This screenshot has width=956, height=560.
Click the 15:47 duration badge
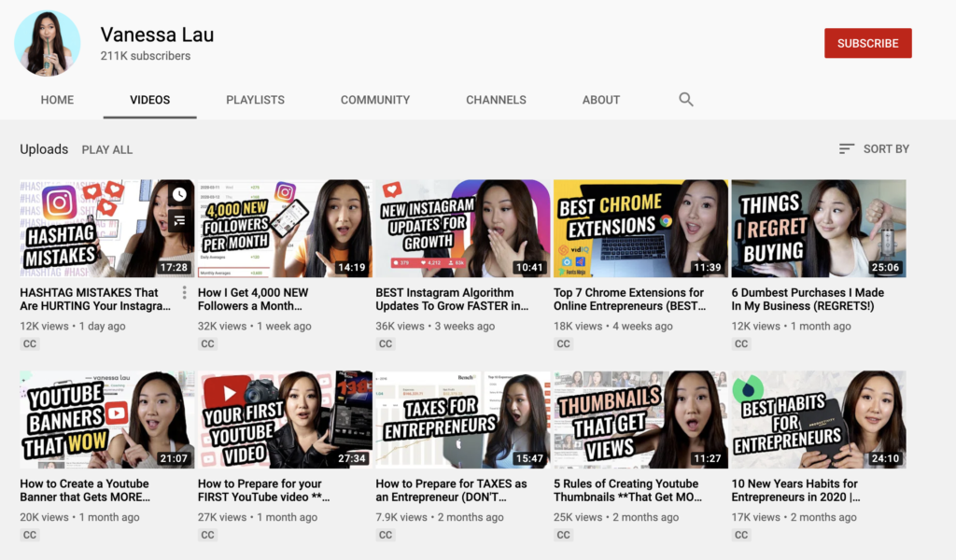pyautogui.click(x=529, y=458)
